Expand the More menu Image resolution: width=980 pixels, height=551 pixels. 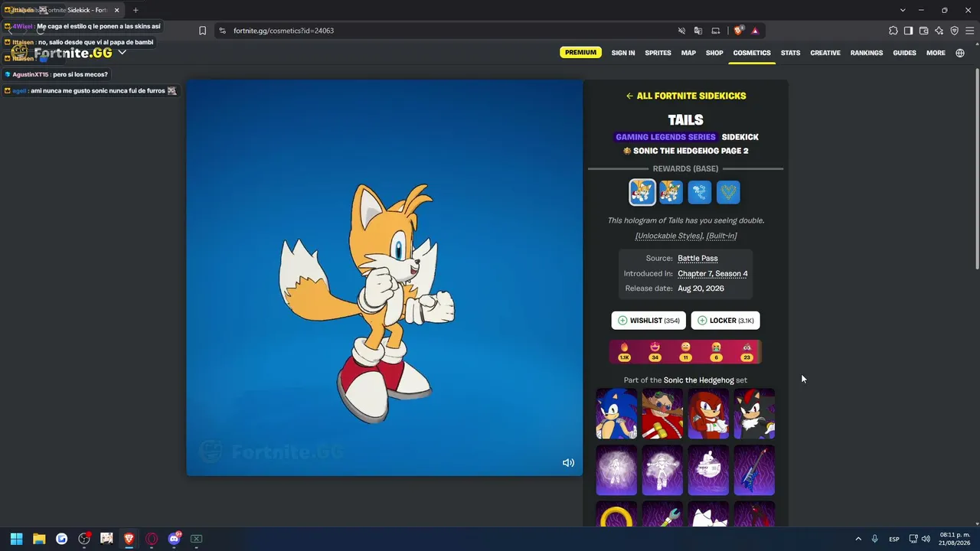(x=936, y=53)
